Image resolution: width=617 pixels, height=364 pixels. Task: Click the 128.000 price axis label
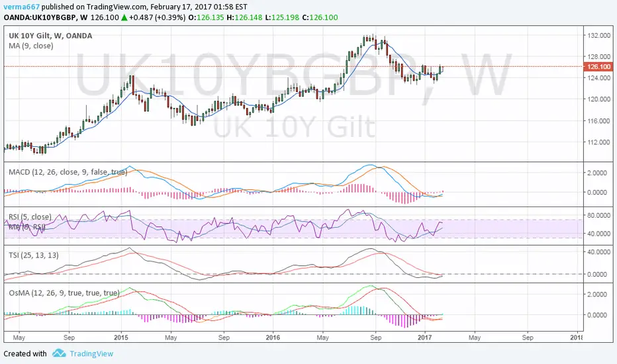tap(599, 57)
